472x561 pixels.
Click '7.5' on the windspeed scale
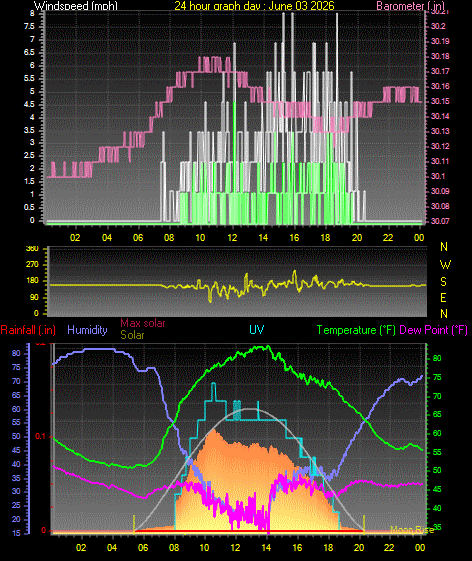click(x=30, y=26)
